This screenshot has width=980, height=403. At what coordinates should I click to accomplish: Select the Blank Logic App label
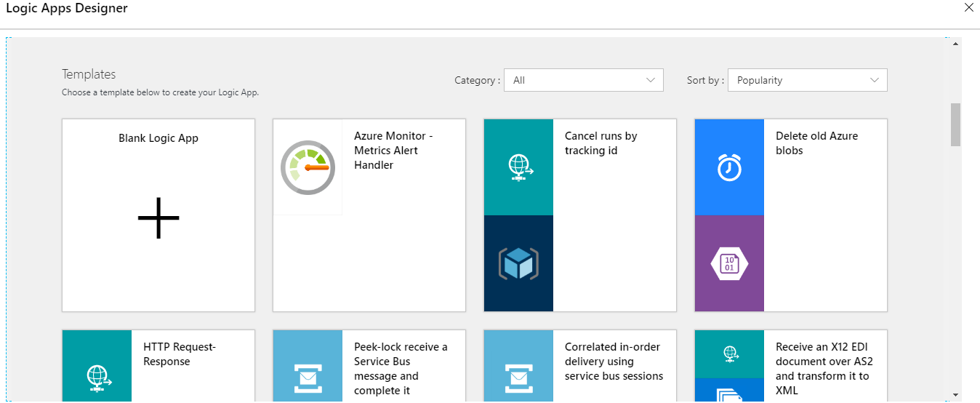click(x=158, y=138)
